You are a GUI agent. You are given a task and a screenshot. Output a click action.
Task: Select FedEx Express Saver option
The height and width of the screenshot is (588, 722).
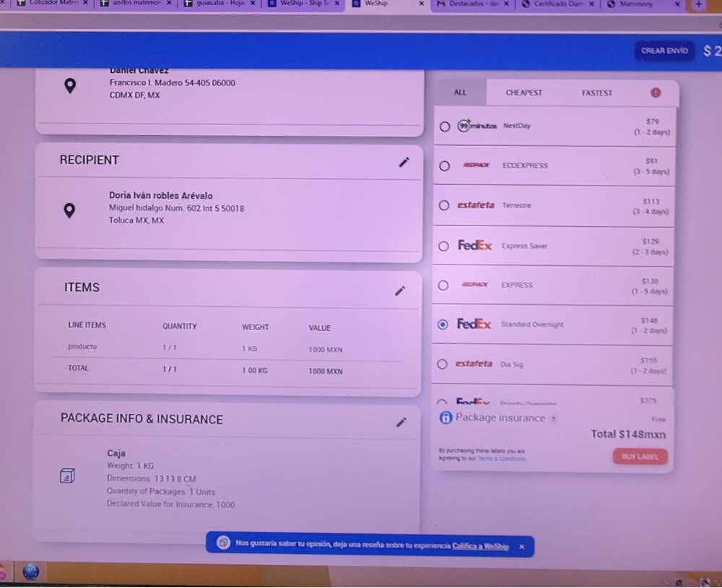pos(444,246)
